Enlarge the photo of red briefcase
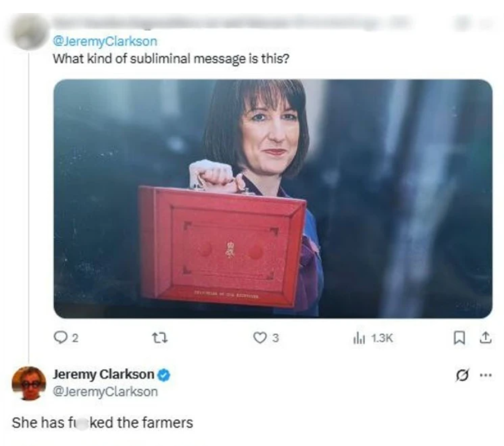 point(273,198)
